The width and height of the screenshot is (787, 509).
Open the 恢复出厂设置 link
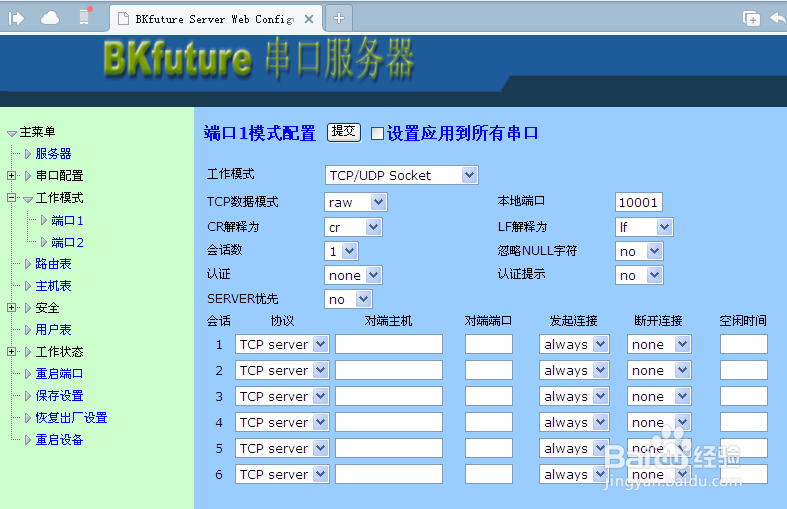click(71, 418)
